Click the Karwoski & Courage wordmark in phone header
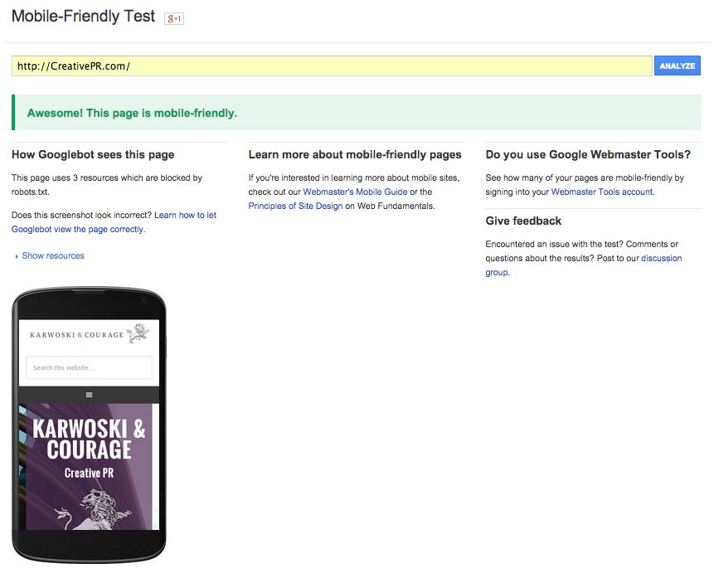Image resolution: width=719 pixels, height=588 pixels. pos(76,334)
